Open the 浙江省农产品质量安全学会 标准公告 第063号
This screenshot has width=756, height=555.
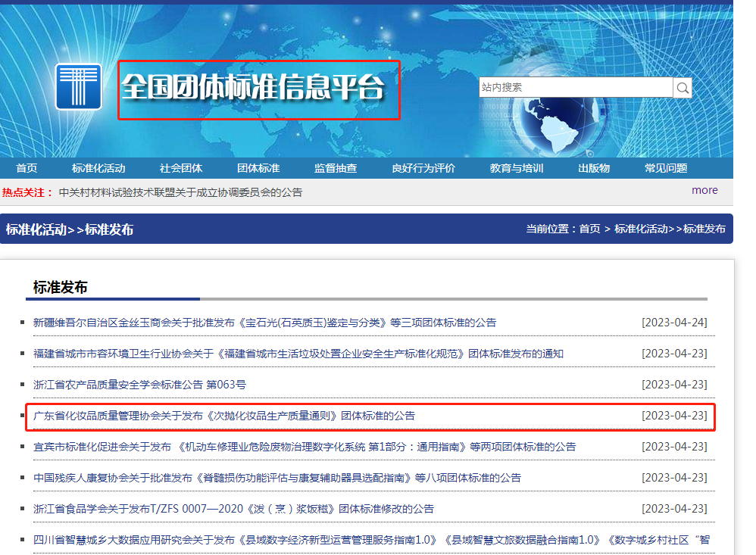(x=139, y=385)
